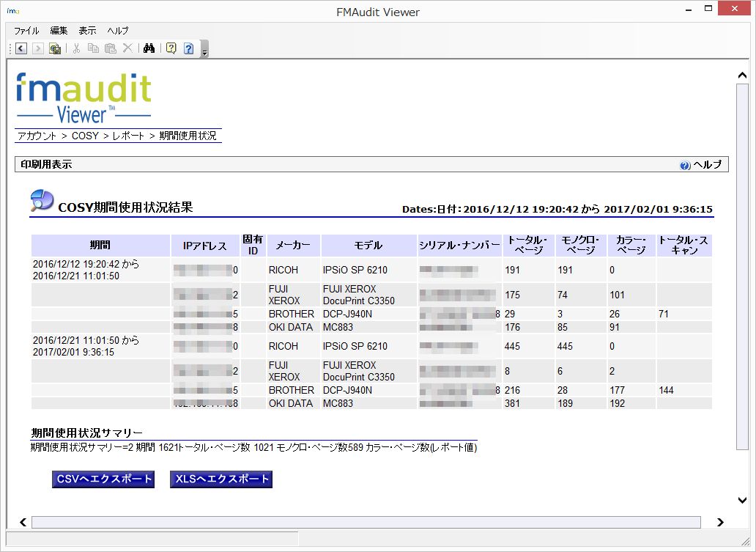Screen dimensions: 756x552
Task: Open the COSY breadcrumb link
Action: [x=85, y=136]
